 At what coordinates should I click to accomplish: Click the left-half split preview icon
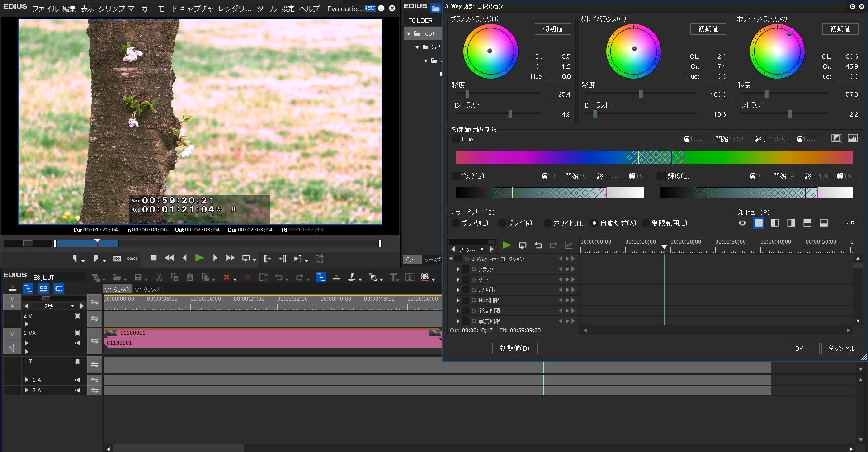pos(775,223)
